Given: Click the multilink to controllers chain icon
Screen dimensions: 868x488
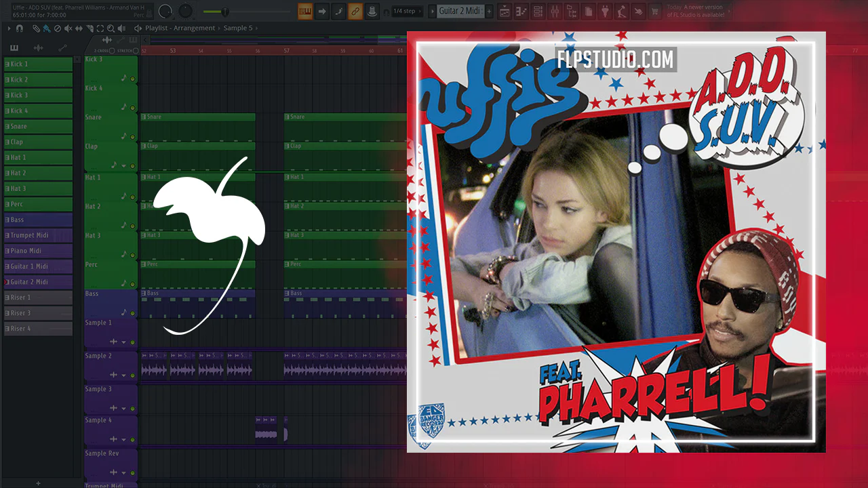Looking at the screenshot, I should pyautogui.click(x=355, y=11).
